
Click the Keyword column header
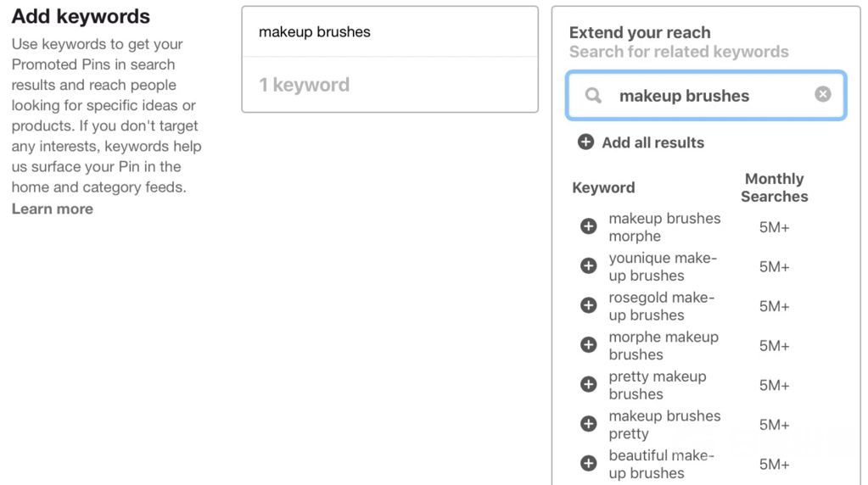coord(603,187)
